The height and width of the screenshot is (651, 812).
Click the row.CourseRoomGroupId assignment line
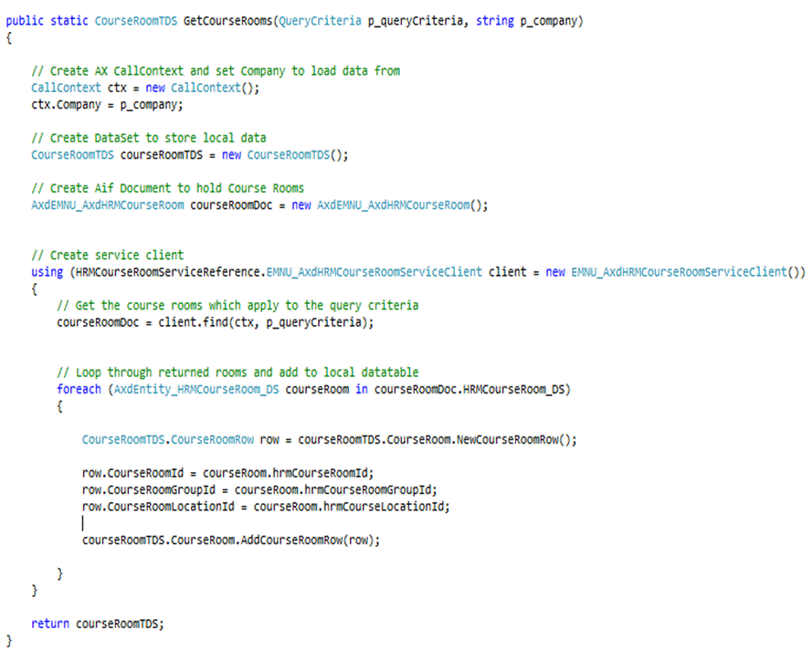pyautogui.click(x=259, y=490)
